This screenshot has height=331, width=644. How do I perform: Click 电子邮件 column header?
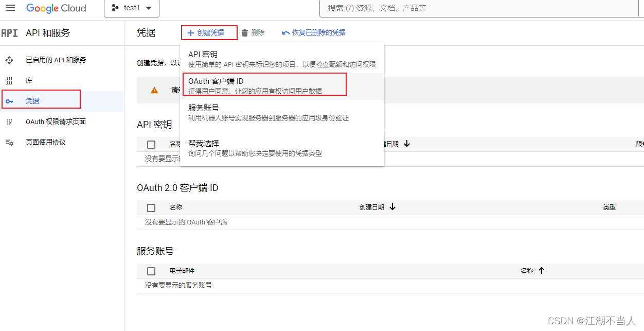click(x=182, y=271)
